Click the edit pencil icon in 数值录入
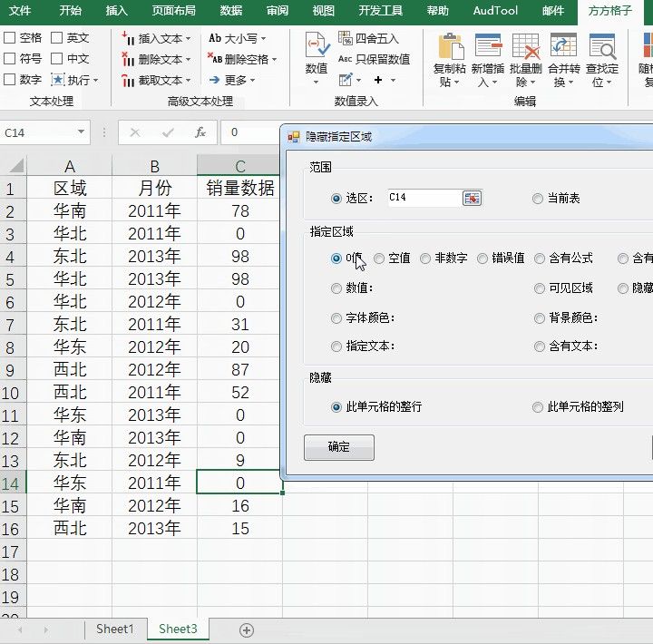Image resolution: width=653 pixels, height=644 pixels. [x=346, y=80]
